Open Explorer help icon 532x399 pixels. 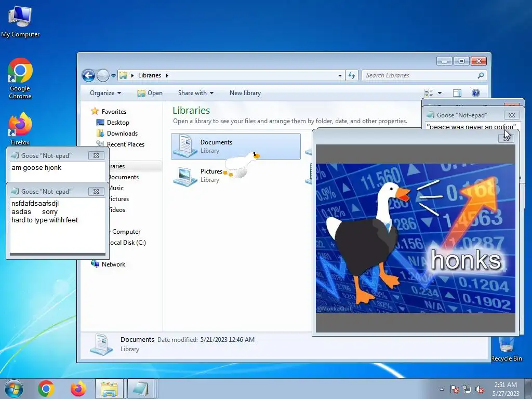476,93
